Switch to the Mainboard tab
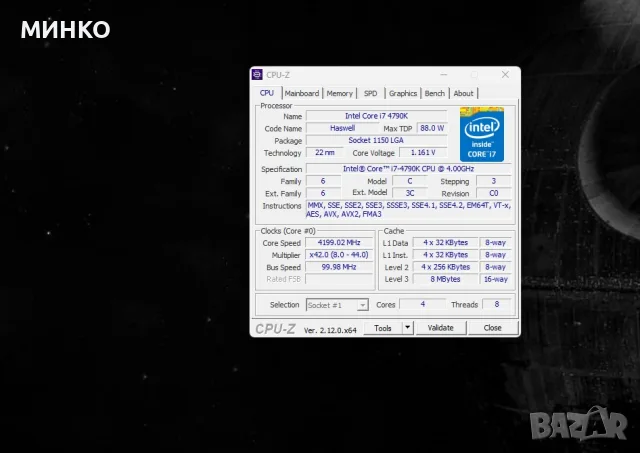Image resolution: width=640 pixels, height=453 pixels. click(302, 93)
